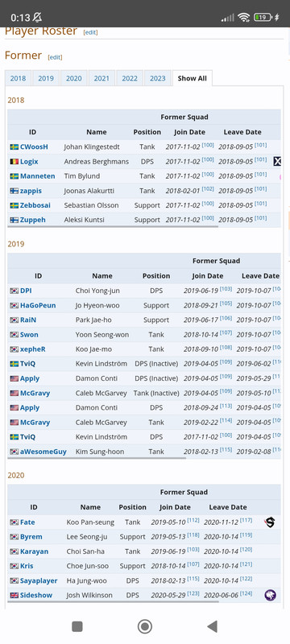Open Zebbosai player page
290x644 pixels.
click(x=35, y=205)
